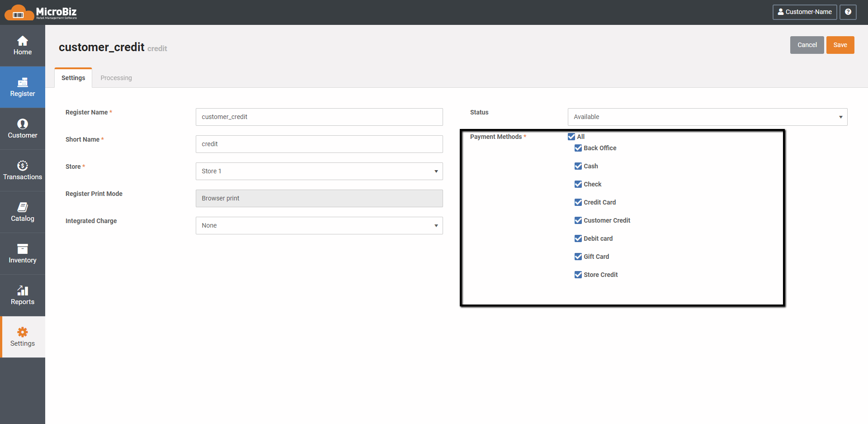Toggle the Gift Card payment method
This screenshot has width=868, height=424.
coord(578,257)
